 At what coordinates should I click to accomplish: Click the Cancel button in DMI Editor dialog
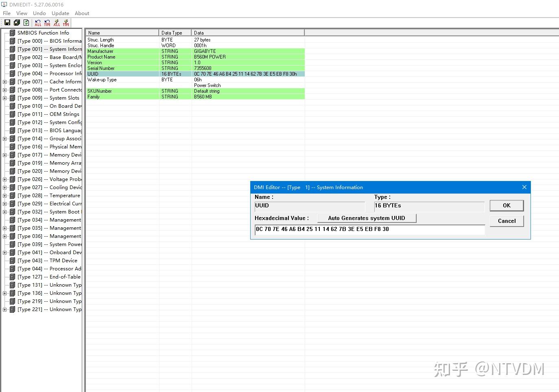(x=507, y=221)
